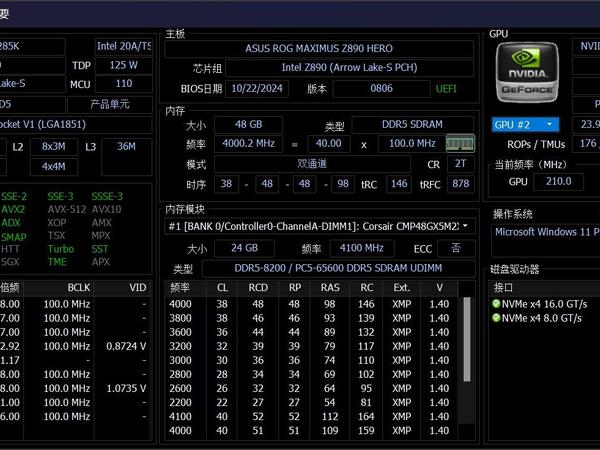Click the 产品单元 button

click(110, 104)
